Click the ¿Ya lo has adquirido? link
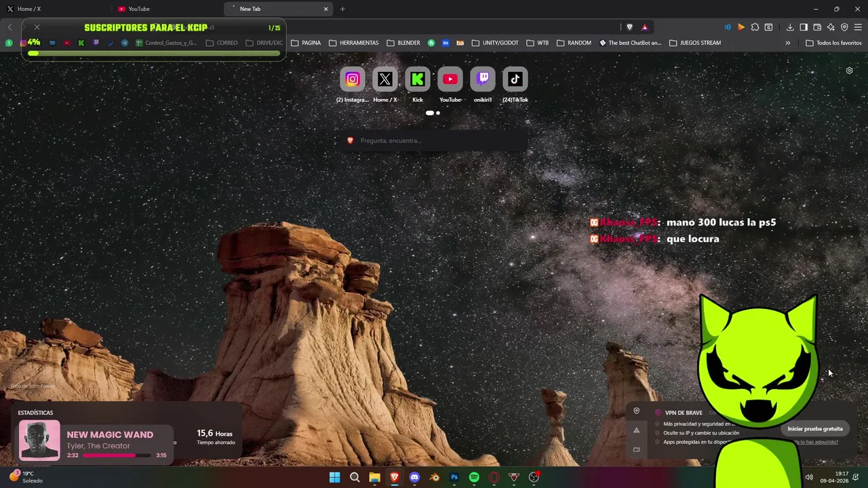Viewport: 868px width, 488px height. coord(816,442)
